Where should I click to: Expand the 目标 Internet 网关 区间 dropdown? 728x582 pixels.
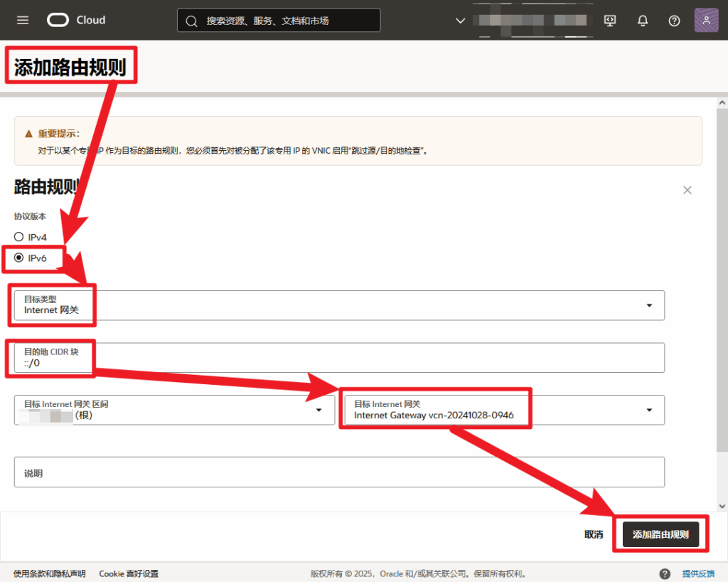[x=175, y=410]
